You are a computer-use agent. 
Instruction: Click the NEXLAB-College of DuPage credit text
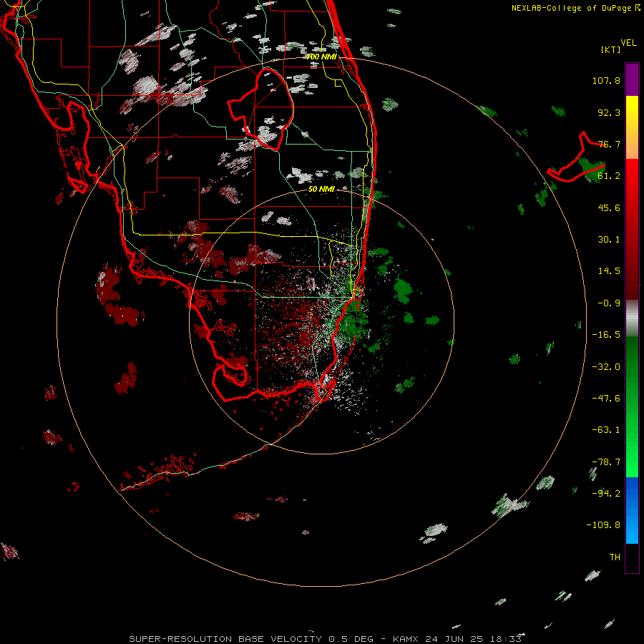tap(575, 8)
